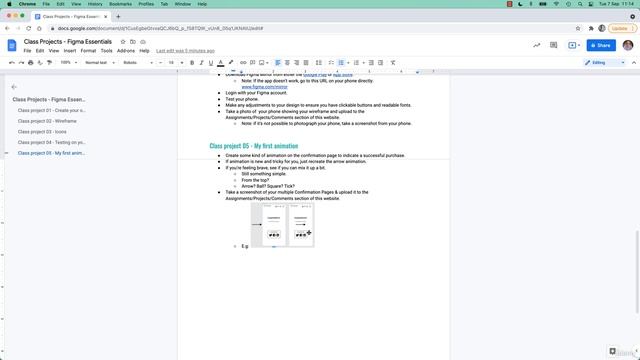Screen dimensions: 640x360
Task: Go to Class project 02 - Wireframe in outline
Action: [47, 121]
